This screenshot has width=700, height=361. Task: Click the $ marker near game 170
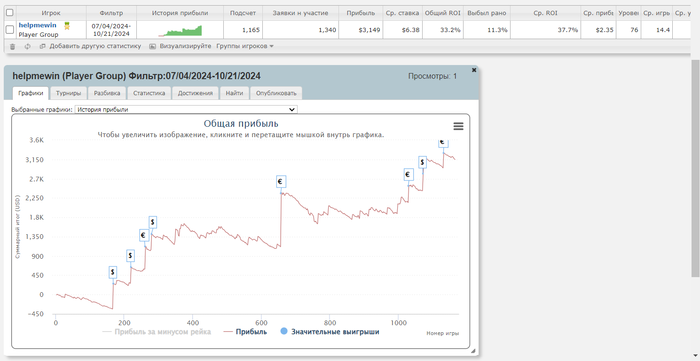click(x=113, y=272)
